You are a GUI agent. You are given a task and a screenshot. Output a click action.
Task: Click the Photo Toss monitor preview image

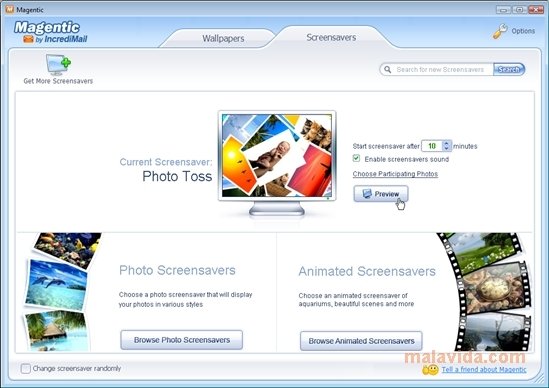[x=277, y=155]
